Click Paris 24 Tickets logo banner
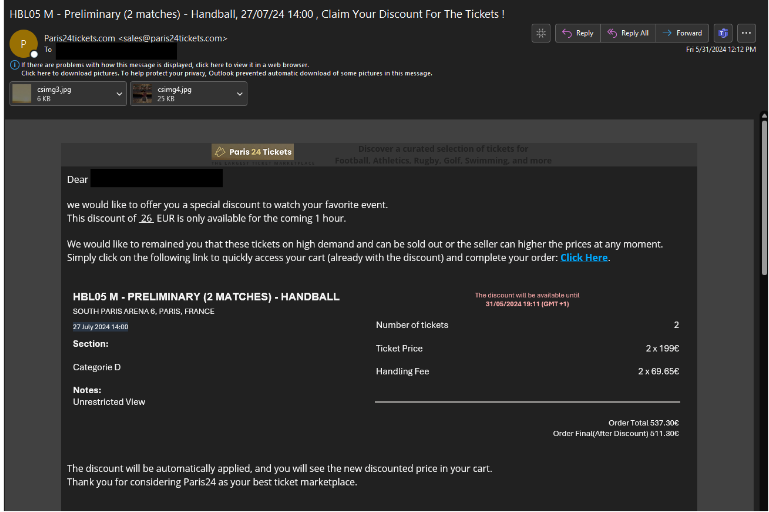Viewport: 769px width, 512px height. coord(253,152)
